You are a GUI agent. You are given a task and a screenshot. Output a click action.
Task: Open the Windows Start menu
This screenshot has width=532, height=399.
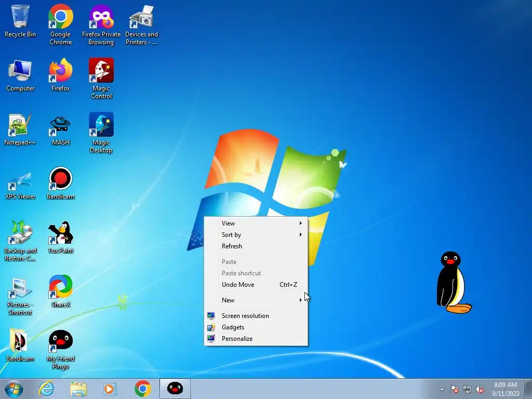[x=14, y=389]
